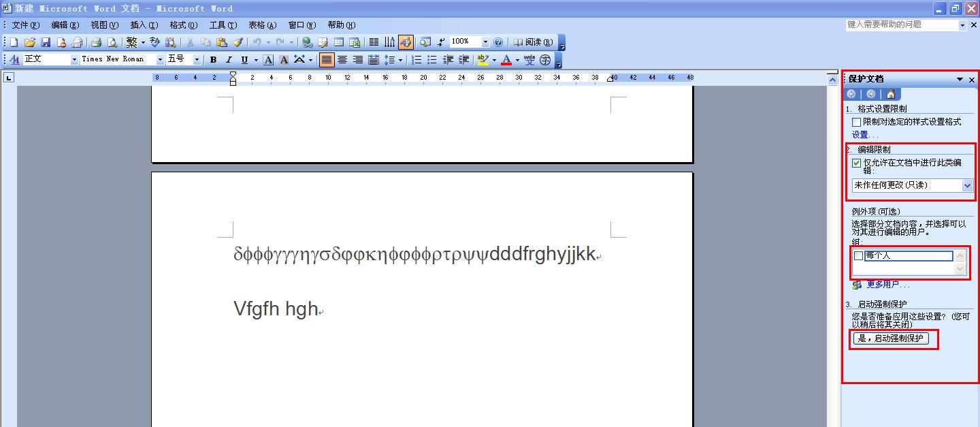Open the 格式(O) menu
Image resolution: width=980 pixels, height=427 pixels.
[183, 25]
